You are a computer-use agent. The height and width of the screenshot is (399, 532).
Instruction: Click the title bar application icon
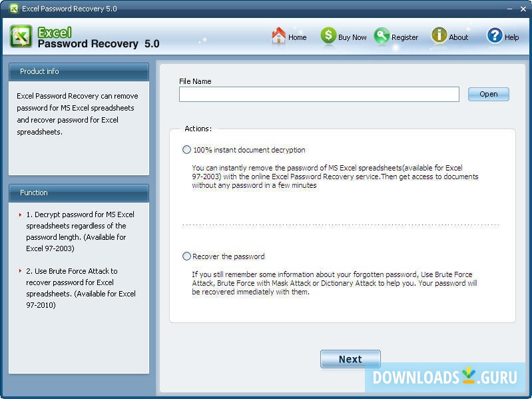[x=14, y=9]
